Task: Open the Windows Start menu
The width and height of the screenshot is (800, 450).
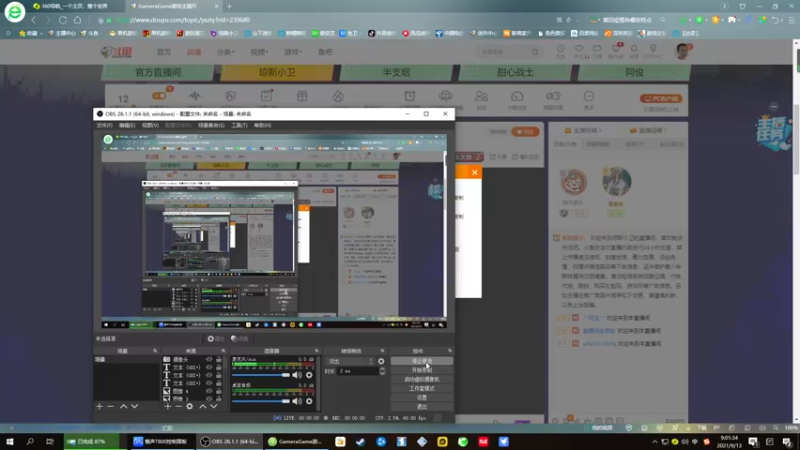Action: [10, 441]
